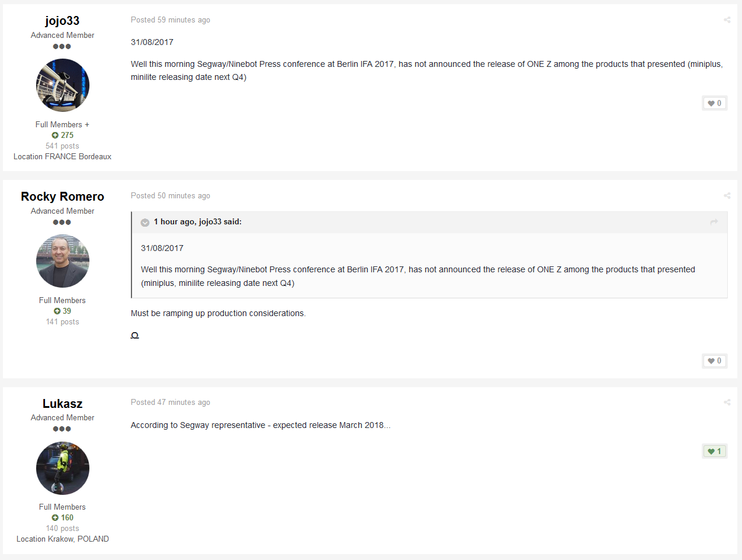Toggle the green heart like on Lukasz's post

click(x=714, y=452)
